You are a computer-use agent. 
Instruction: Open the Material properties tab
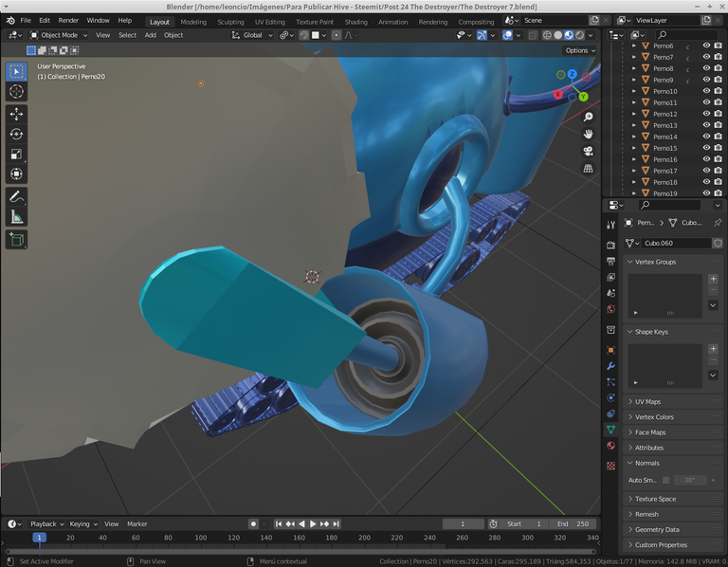[611, 446]
